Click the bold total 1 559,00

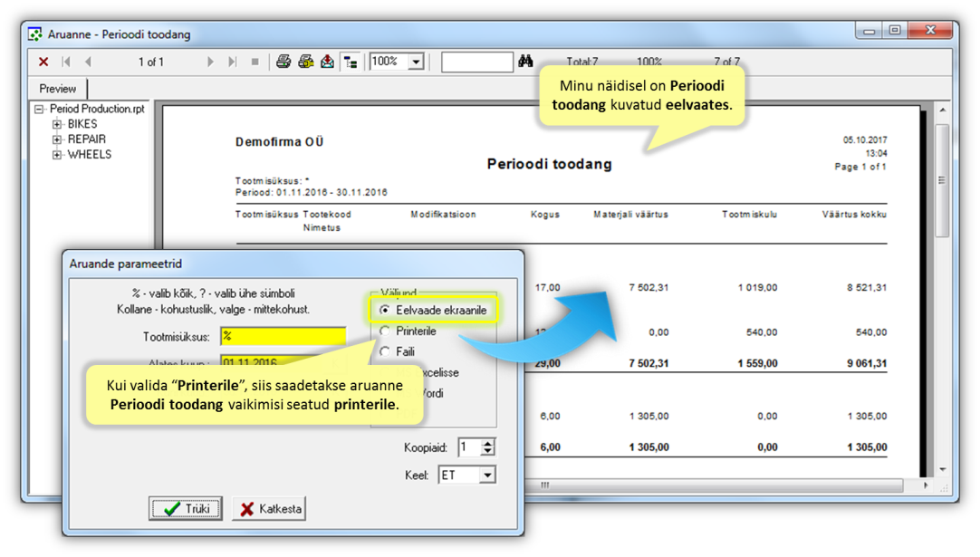click(757, 363)
